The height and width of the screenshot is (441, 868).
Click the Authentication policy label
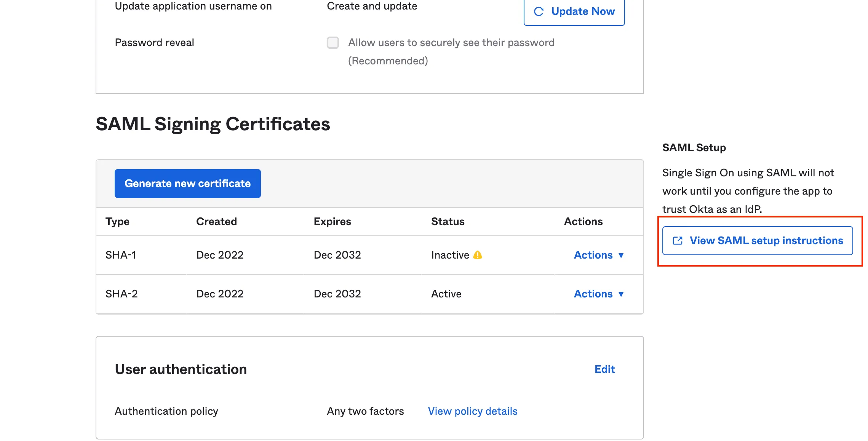click(x=166, y=411)
